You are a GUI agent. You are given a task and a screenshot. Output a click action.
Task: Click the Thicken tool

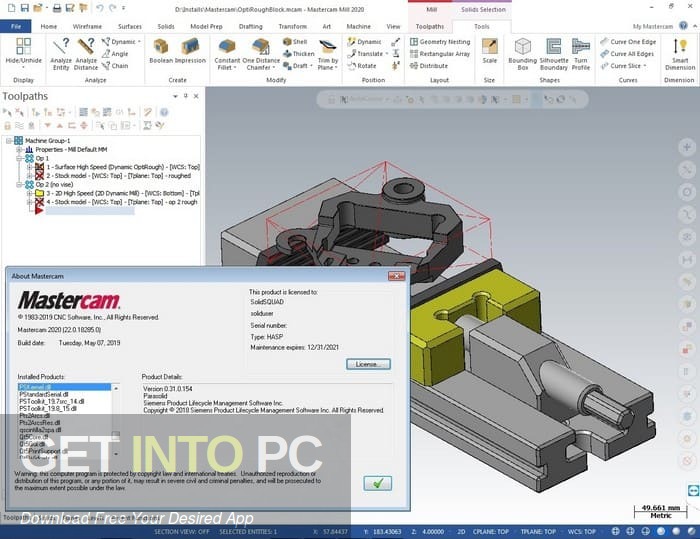299,54
